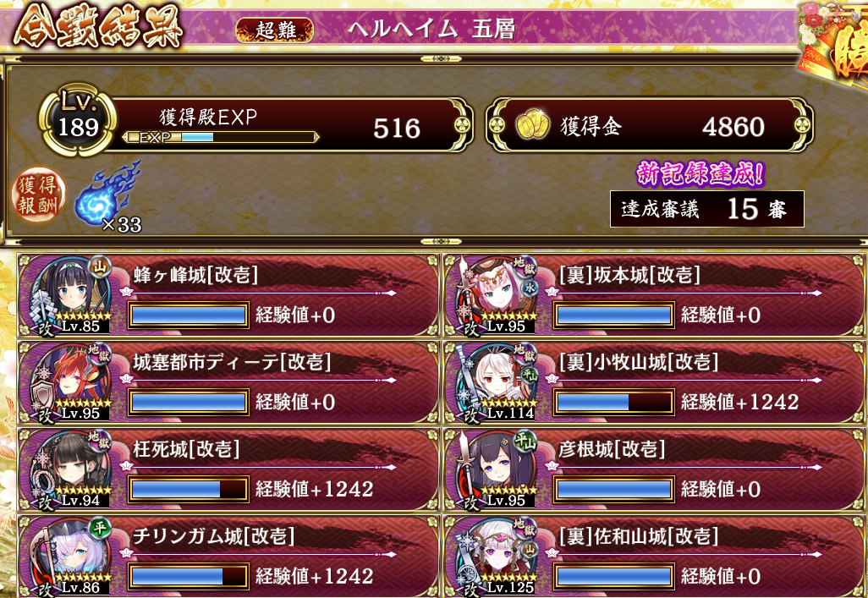Screen dimensions: 868x598
Task: Click the 新記録達成! banner text
Action: point(700,174)
